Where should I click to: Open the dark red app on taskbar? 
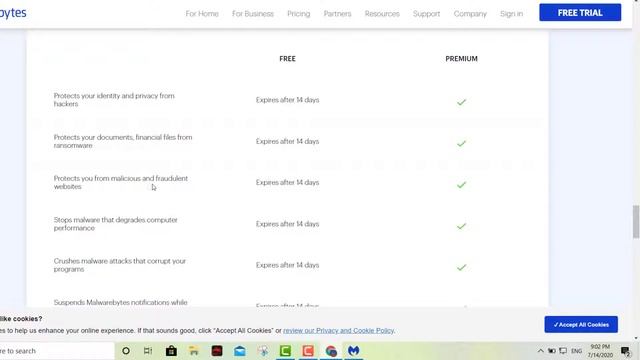217,351
